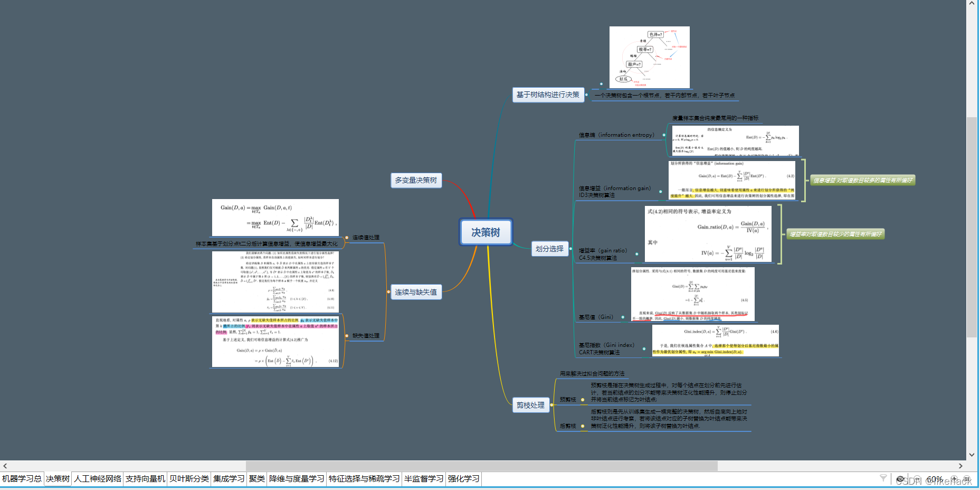This screenshot has width=980, height=490.
Task: Open the 人工神经网络 sheet tab
Action: (98, 479)
